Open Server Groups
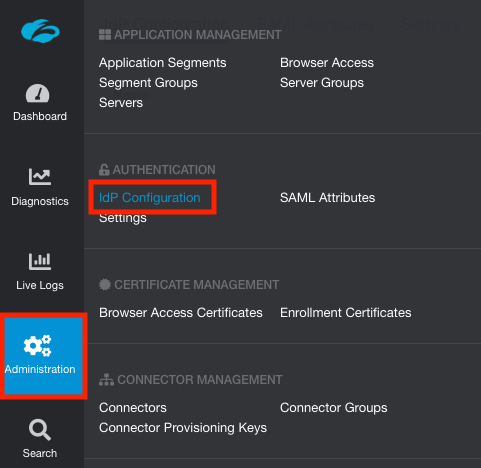This screenshot has height=468, width=481. tap(322, 83)
